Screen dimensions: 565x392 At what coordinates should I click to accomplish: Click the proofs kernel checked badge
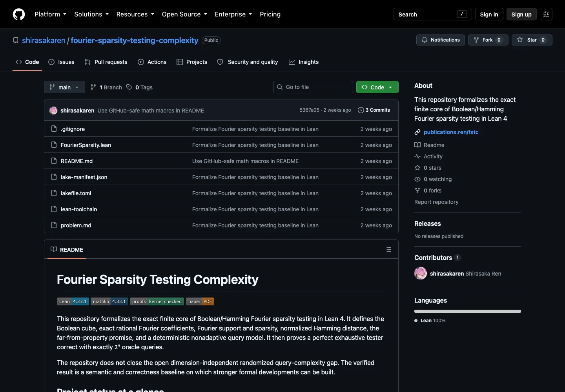(x=157, y=301)
